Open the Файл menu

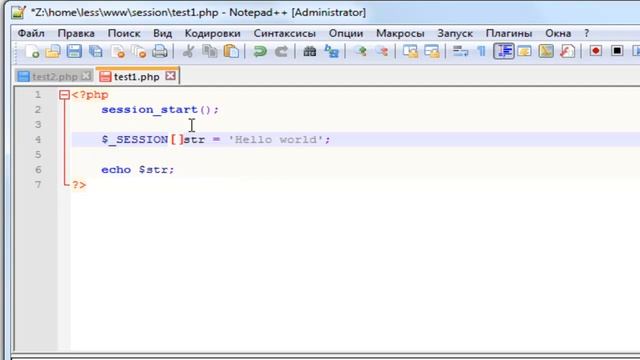point(31,33)
